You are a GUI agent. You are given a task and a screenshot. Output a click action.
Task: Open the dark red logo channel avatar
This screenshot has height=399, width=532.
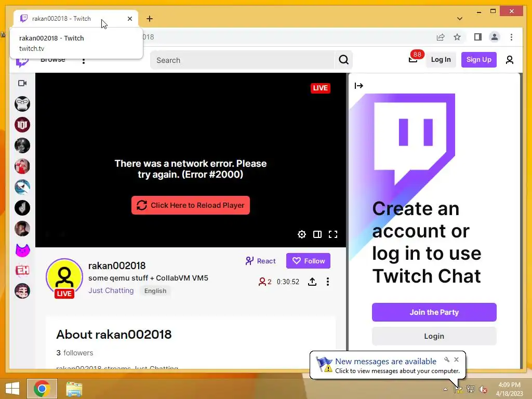click(22, 125)
